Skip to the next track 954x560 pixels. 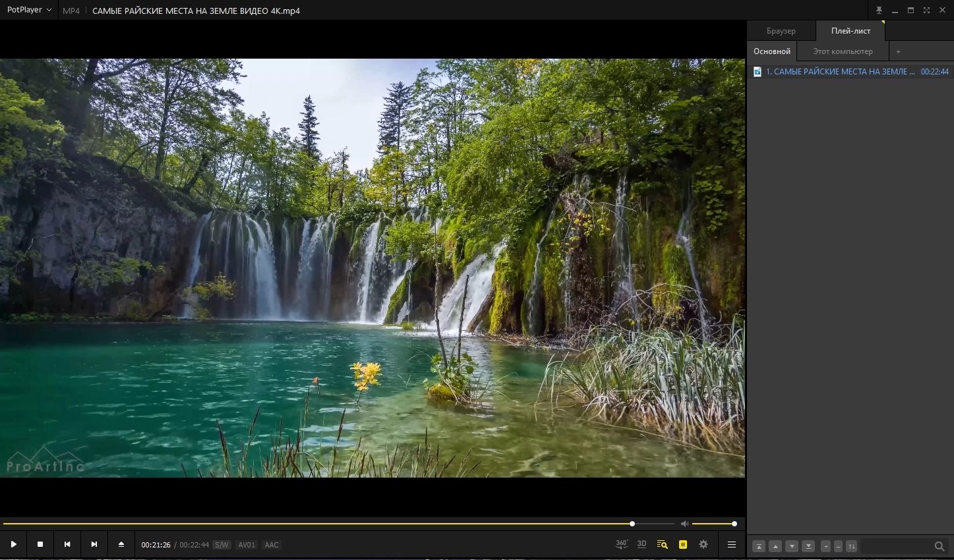(94, 544)
